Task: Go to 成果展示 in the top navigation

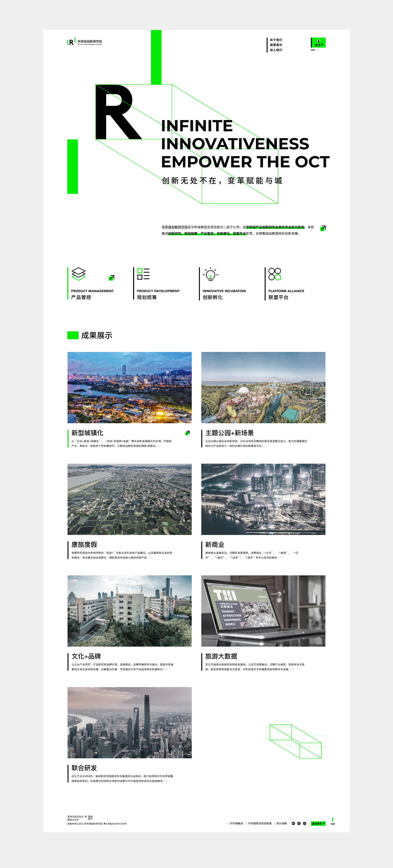Action: [276, 45]
